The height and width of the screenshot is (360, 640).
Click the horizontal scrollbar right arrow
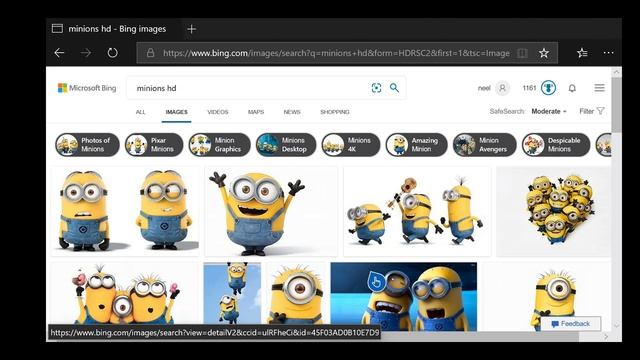click(606, 336)
